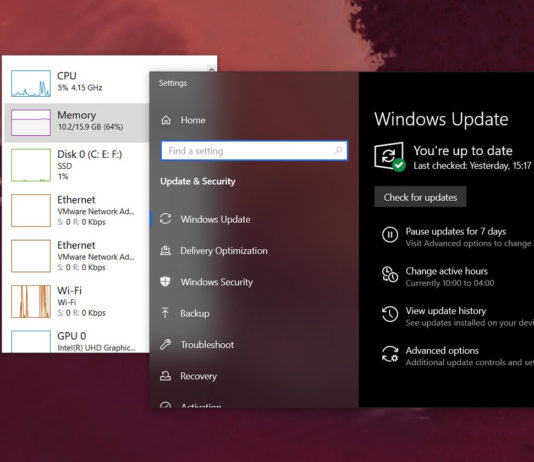Click Currently 10:00 to 04:00 text
Image resolution: width=534 pixels, height=462 pixels.
450,283
